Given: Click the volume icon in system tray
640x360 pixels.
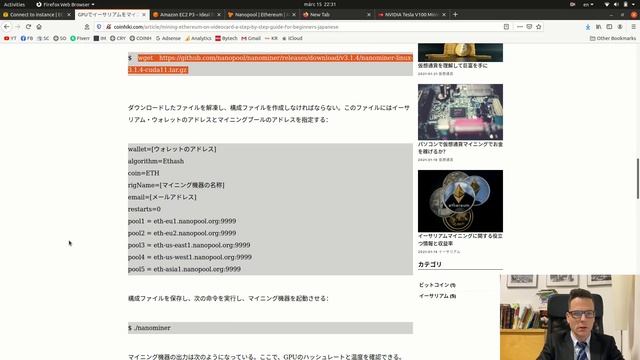Looking at the screenshot, I should 616,4.
